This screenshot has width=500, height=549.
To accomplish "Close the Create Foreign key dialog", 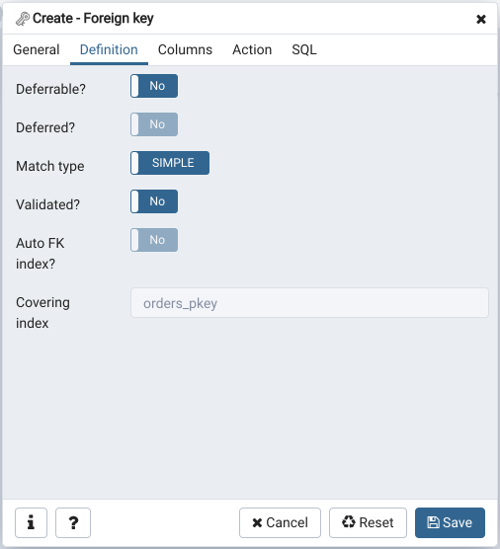I will click(x=481, y=19).
